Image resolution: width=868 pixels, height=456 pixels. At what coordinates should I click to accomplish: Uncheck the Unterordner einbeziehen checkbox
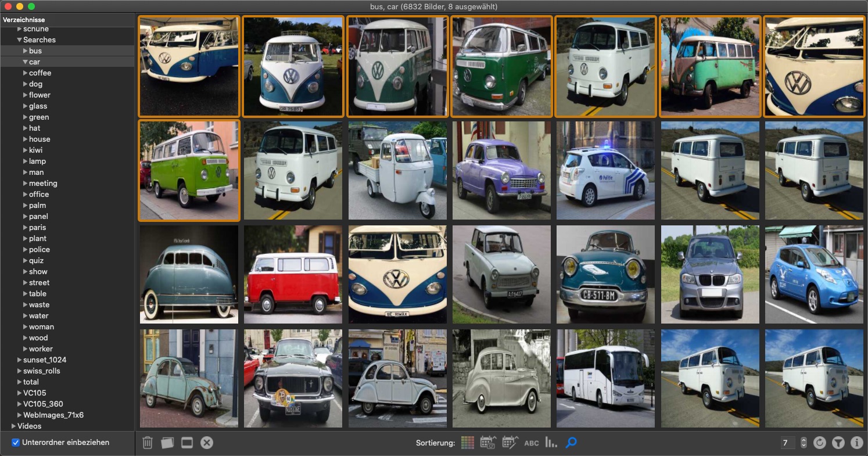tap(16, 443)
